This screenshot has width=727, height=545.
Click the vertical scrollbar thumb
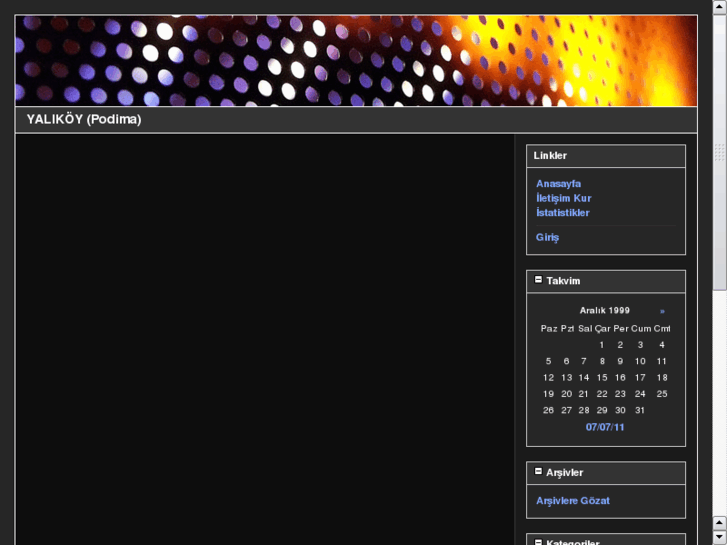tap(720, 152)
